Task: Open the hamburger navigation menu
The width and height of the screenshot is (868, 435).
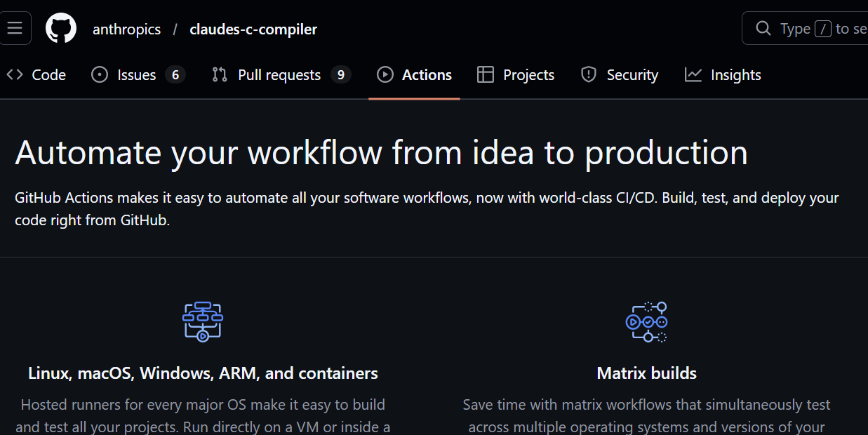Action: click(x=15, y=29)
